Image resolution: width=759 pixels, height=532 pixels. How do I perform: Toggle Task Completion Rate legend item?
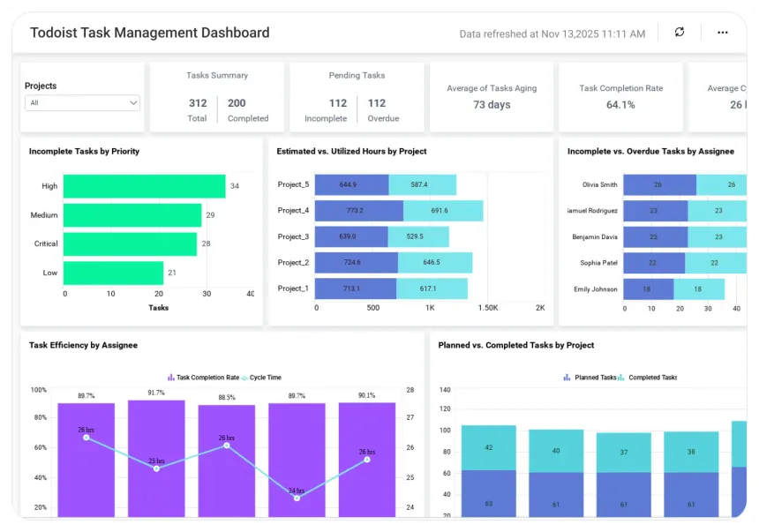click(x=203, y=377)
